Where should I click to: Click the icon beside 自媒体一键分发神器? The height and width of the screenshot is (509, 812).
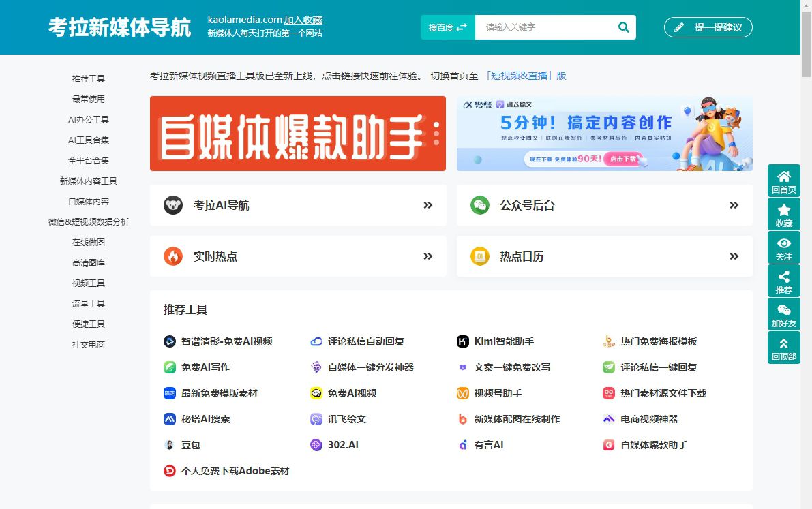click(x=316, y=367)
